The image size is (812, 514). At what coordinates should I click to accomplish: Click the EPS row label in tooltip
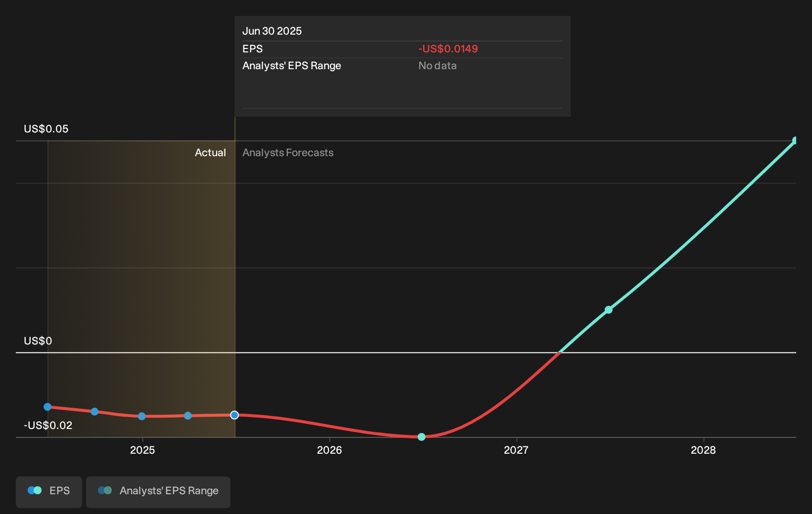[252, 49]
